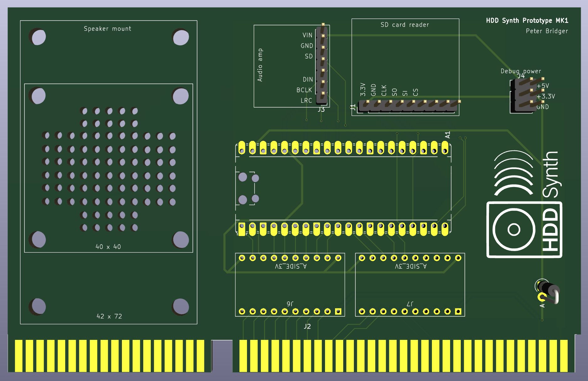Click the square pin 1 pad of J6
This screenshot has width=588, height=381.
[x=338, y=311]
